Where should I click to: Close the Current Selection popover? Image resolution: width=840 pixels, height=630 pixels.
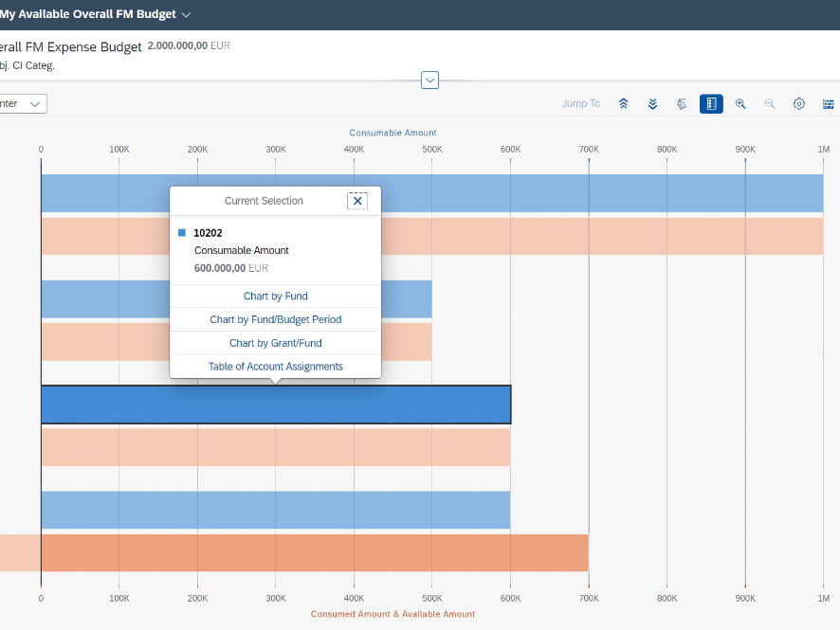pyautogui.click(x=357, y=201)
